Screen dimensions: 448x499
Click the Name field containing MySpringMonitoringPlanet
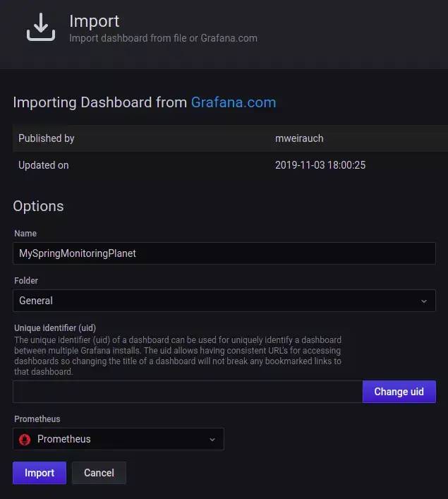[x=224, y=253]
